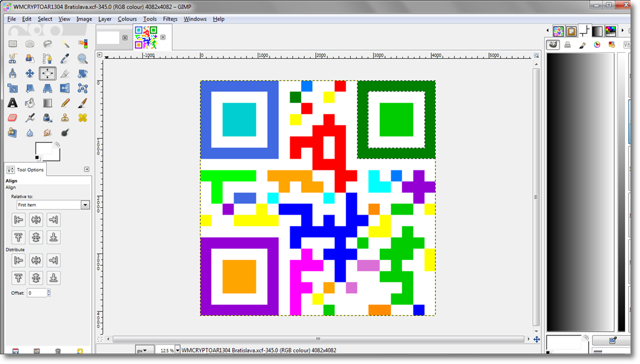Switch to the Tool Options tab
Viewport: 640px width, 364px height.
point(25,169)
